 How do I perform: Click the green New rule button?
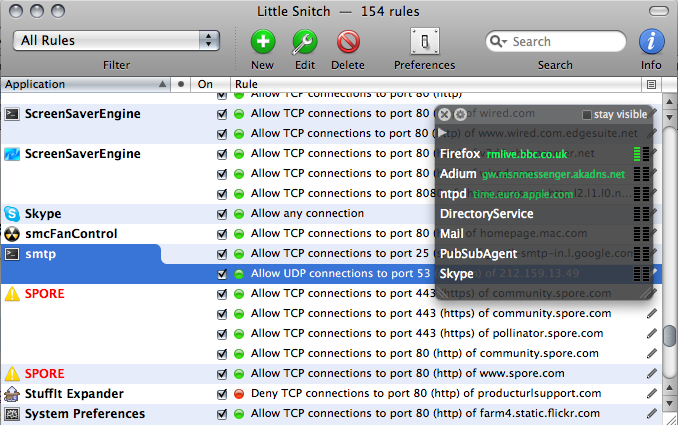(x=262, y=42)
